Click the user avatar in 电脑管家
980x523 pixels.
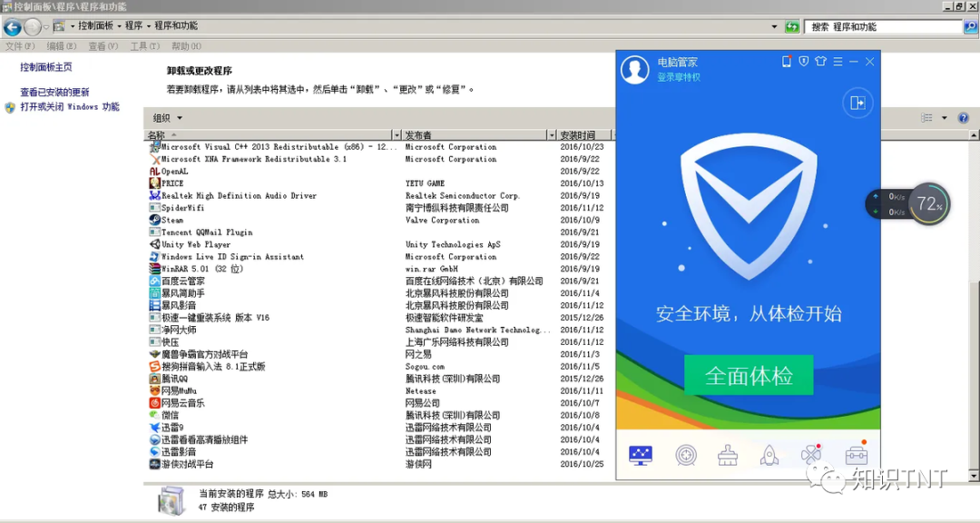635,69
